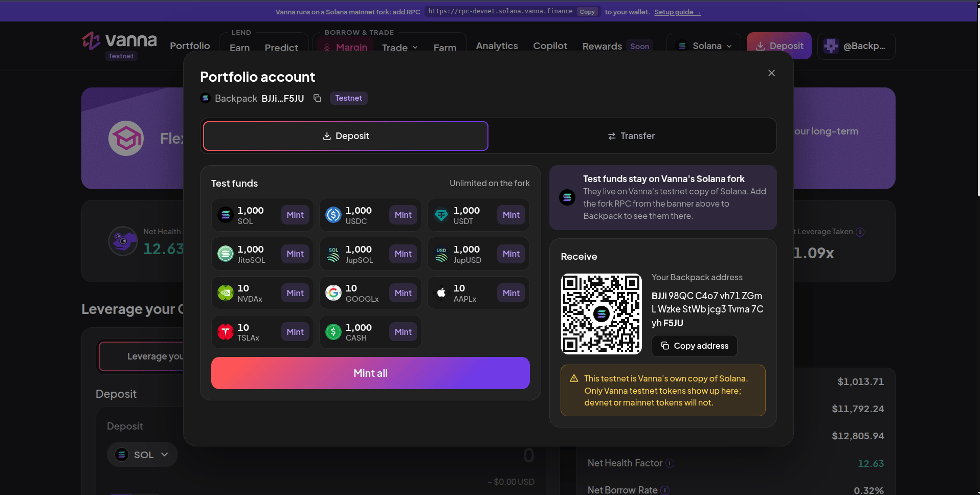Click the Solana icon in the info card

567,197
